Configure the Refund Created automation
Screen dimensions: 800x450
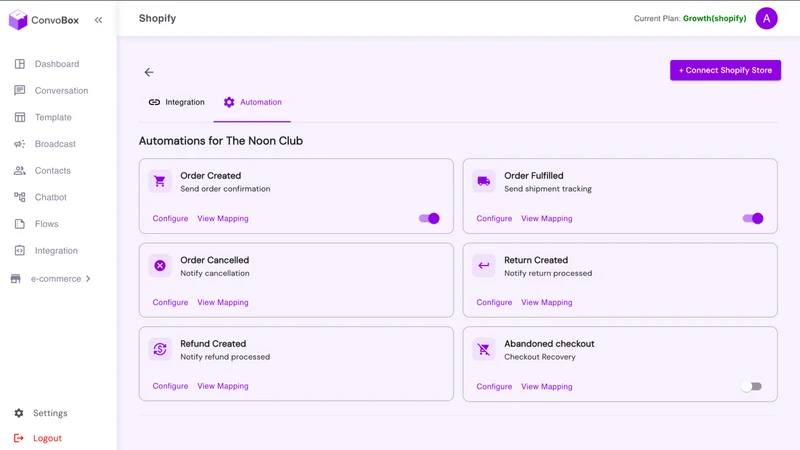(x=170, y=386)
